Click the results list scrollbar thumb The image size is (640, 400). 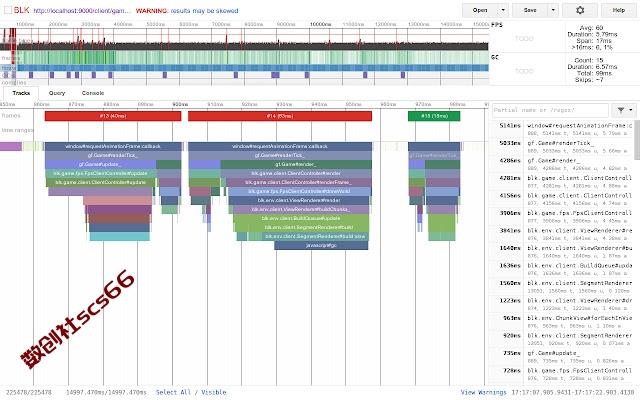(637, 140)
